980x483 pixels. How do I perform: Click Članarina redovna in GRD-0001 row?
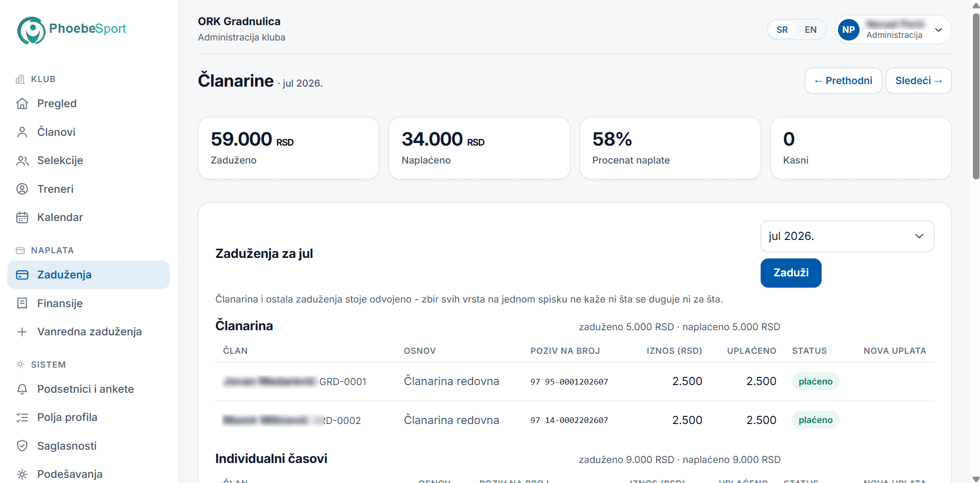coord(452,381)
